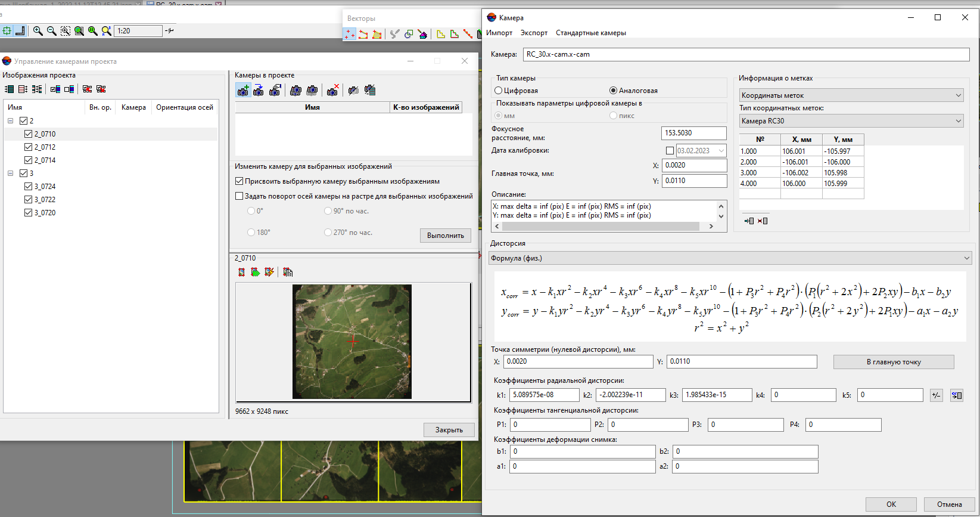Click the zoom in magnifier icon
Viewport: 980px width, 517px height.
coord(38,31)
